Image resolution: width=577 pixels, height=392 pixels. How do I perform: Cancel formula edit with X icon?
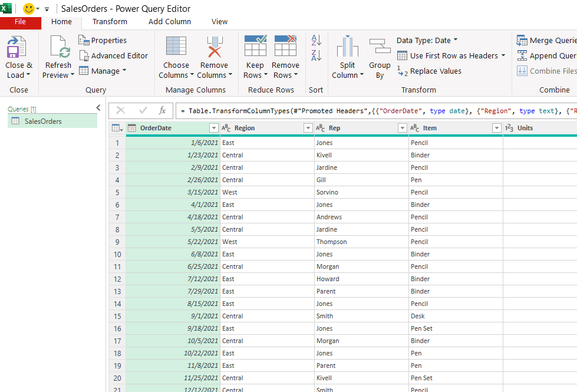pos(121,110)
